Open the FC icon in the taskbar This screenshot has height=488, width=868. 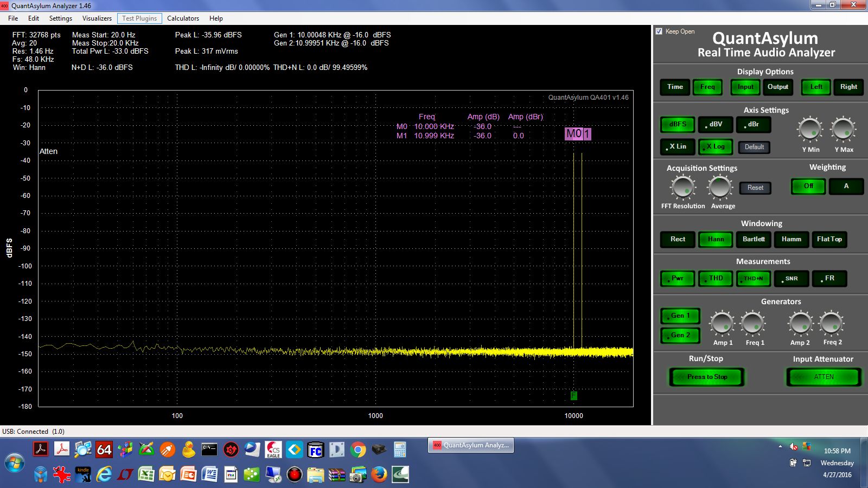(x=315, y=450)
